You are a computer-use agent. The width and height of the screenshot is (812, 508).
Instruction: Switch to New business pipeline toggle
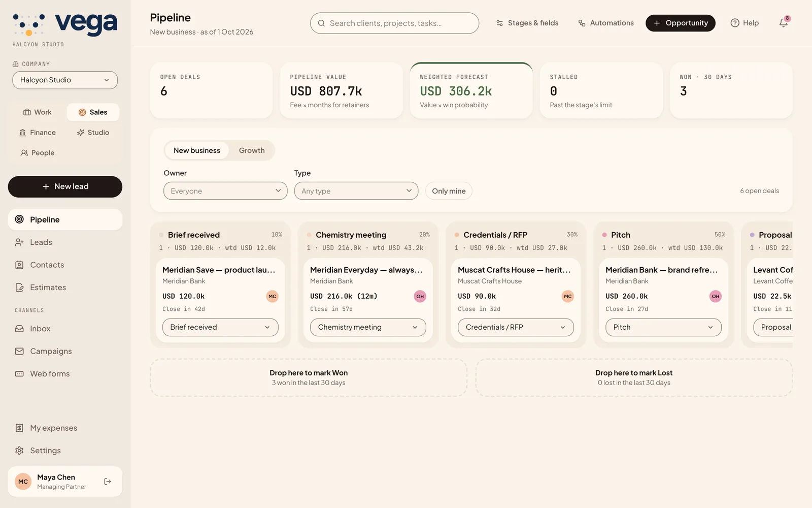click(197, 150)
